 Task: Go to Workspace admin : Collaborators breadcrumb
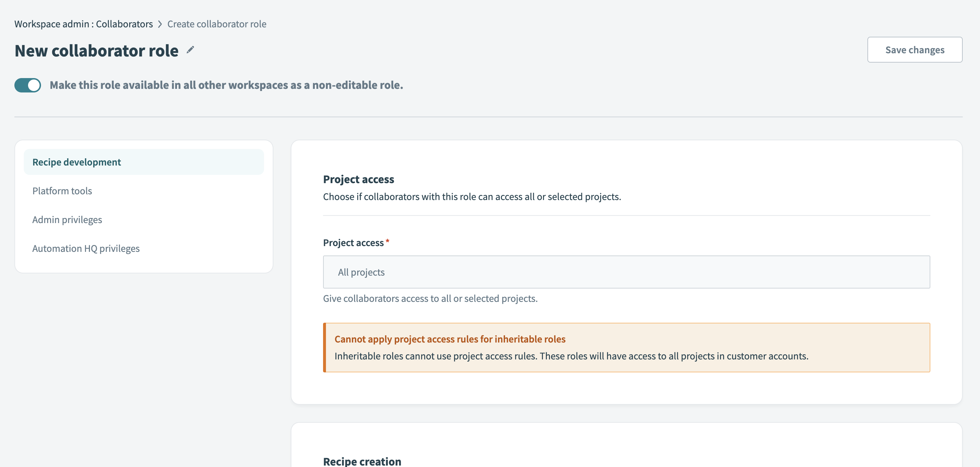point(84,24)
